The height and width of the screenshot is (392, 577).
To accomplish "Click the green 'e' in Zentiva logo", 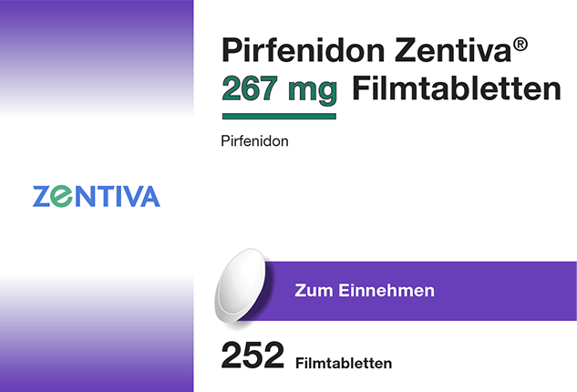I will (x=62, y=196).
